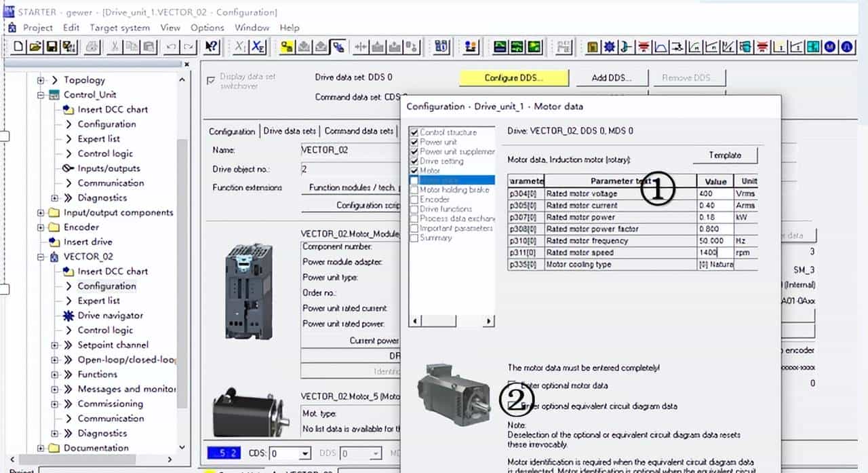Click Insert DCC chart icon under Control_Unit
The width and height of the screenshot is (868, 473).
[68, 109]
